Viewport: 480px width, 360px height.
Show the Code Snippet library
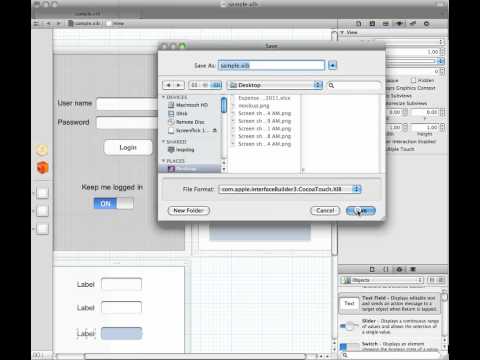click(386, 269)
